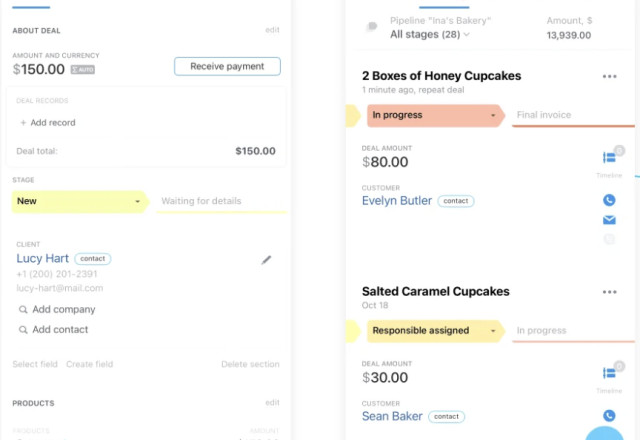
Task: Expand the In progress stage dropdown
Action: click(493, 116)
